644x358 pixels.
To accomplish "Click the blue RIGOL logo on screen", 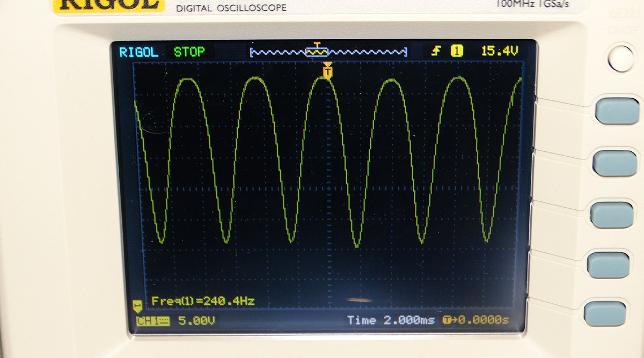I will [x=138, y=52].
